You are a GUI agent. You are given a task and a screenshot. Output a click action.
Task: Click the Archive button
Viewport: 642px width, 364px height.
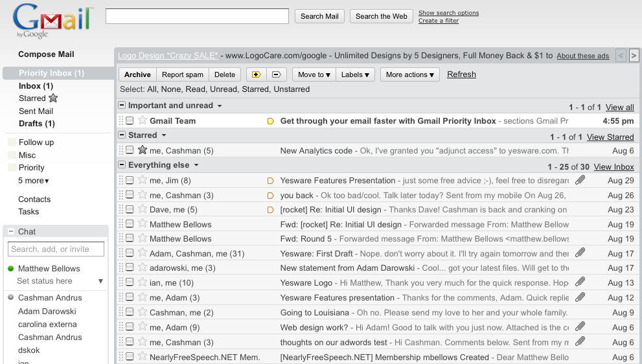(x=137, y=74)
